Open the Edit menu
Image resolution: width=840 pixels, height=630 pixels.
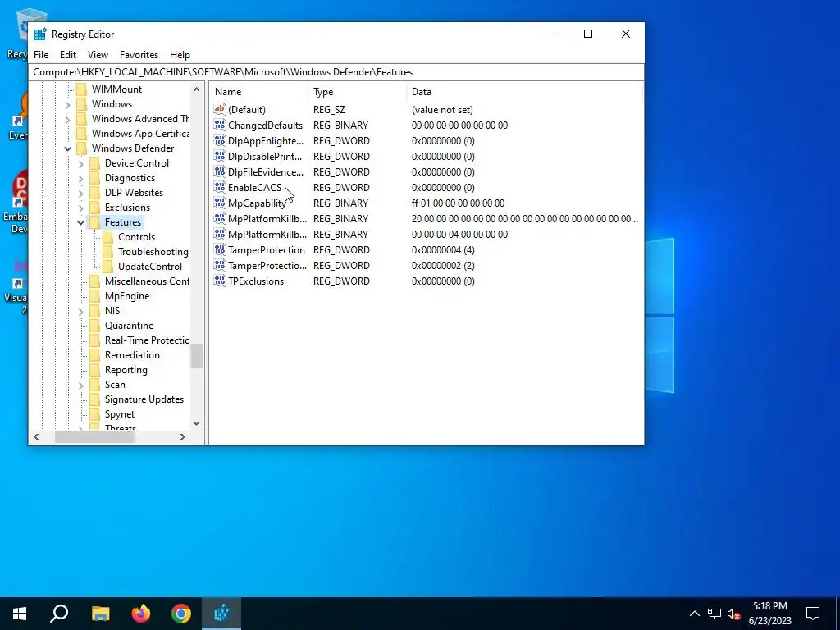68,55
